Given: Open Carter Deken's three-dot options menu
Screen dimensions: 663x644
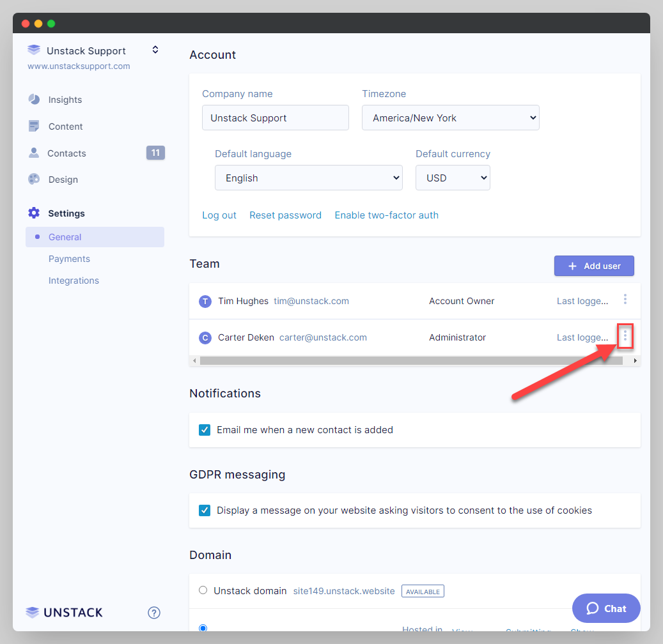Looking at the screenshot, I should pos(625,336).
